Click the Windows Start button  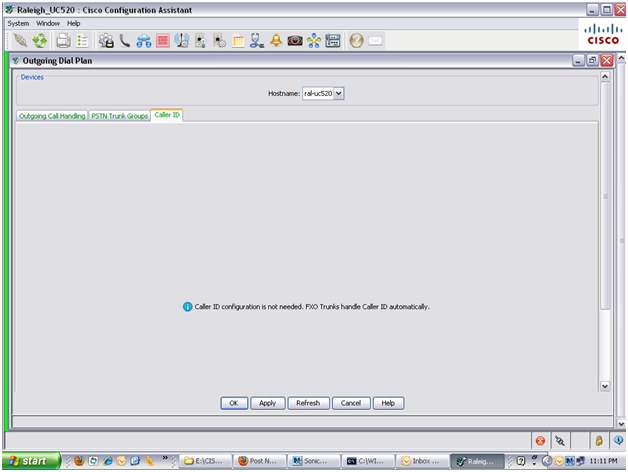(x=31, y=461)
